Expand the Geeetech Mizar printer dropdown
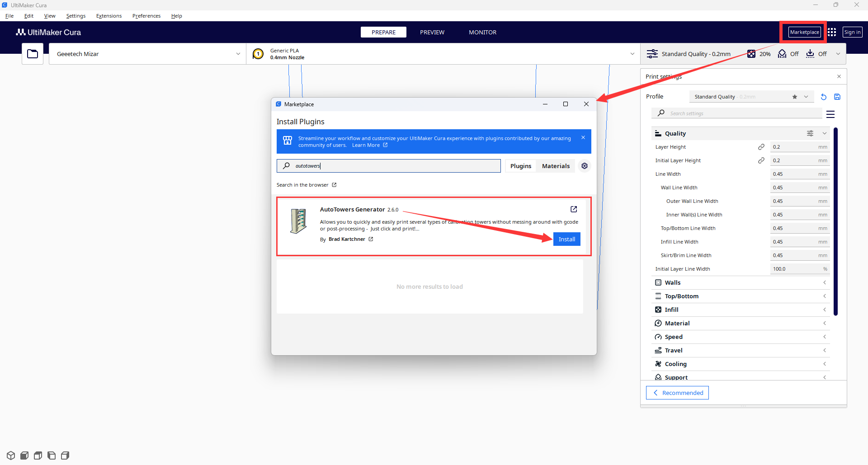This screenshot has width=868, height=465. [147, 54]
